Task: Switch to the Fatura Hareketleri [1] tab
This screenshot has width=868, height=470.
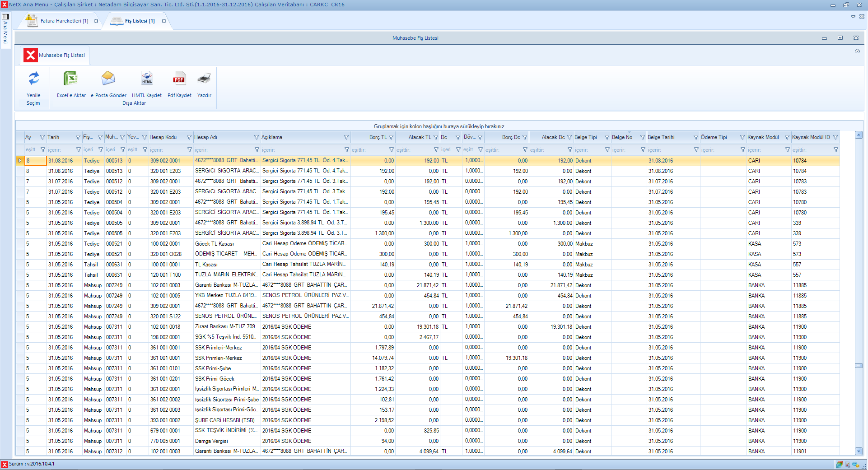Action: [x=64, y=21]
